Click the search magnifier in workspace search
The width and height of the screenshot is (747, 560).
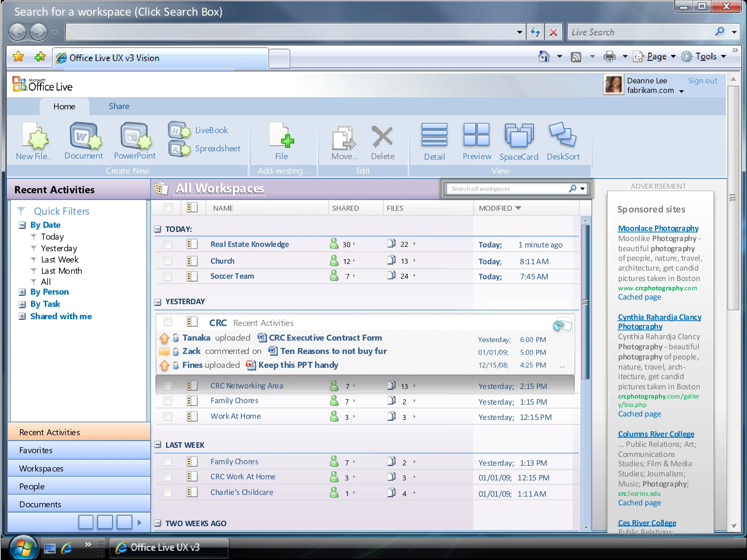[x=572, y=188]
